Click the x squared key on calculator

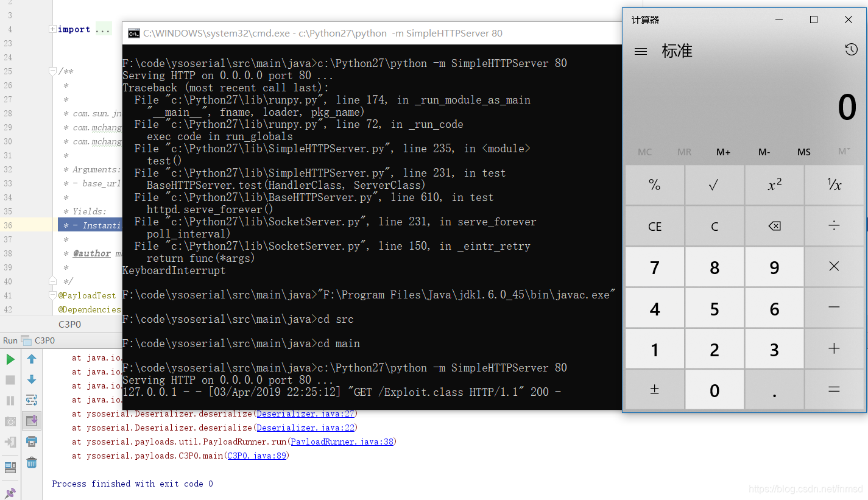(774, 185)
